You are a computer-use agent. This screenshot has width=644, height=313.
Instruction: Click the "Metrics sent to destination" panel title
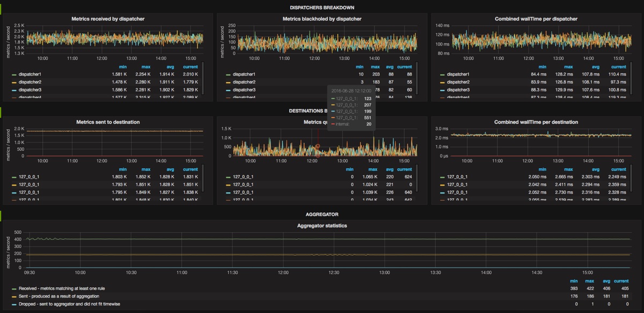click(x=108, y=122)
